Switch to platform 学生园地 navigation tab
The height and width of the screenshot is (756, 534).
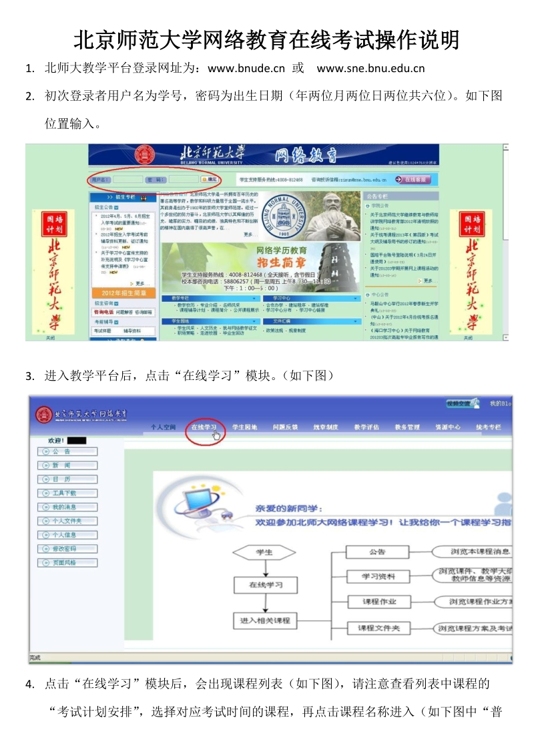coord(244,427)
